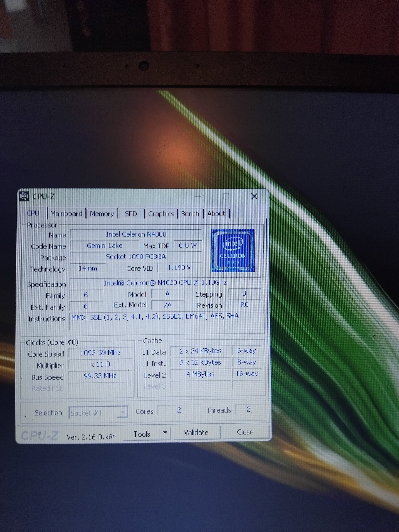Screen dimensions: 399x532
Task: Open the Memory tab
Action: [x=102, y=214]
